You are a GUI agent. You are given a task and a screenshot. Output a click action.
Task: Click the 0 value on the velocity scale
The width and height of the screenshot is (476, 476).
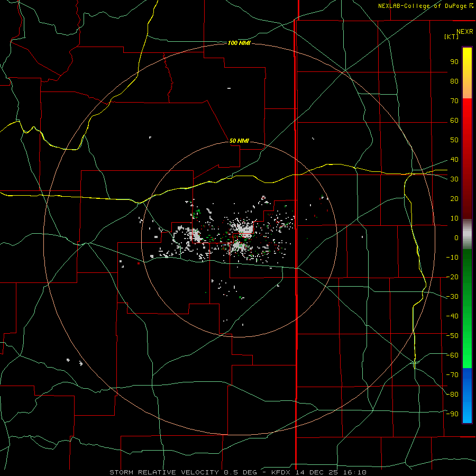(x=456, y=238)
